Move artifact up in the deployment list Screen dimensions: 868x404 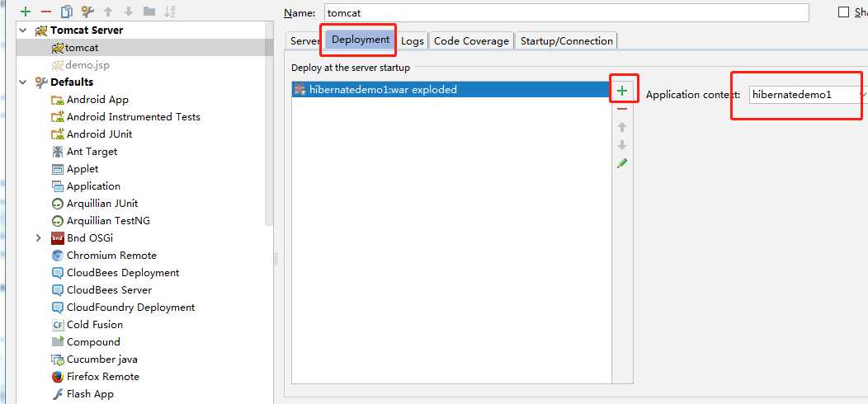622,127
